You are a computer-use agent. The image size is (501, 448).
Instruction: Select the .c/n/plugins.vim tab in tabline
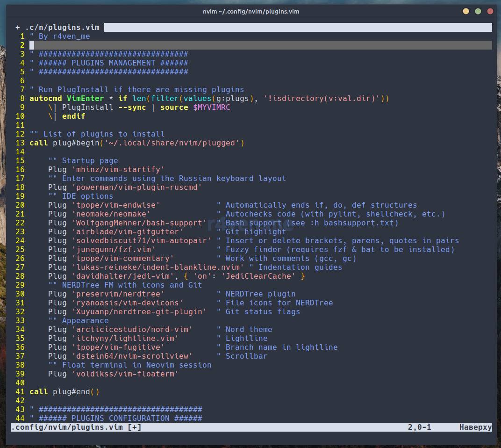click(x=62, y=28)
